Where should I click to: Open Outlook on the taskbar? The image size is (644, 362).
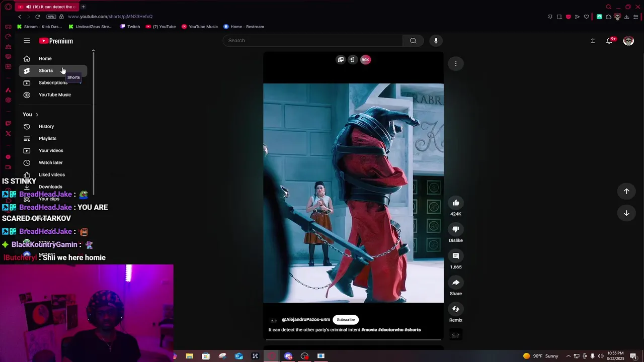pyautogui.click(x=239, y=356)
